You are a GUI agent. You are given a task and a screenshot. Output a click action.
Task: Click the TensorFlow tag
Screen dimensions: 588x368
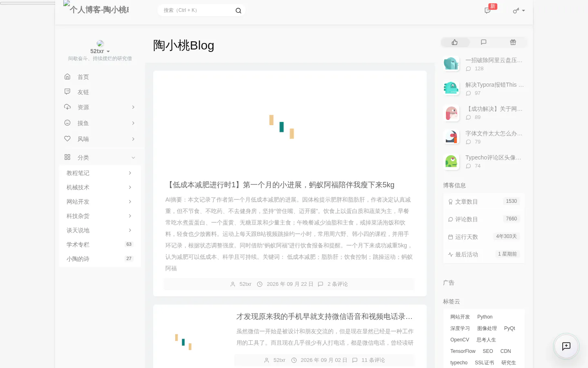[x=463, y=351]
